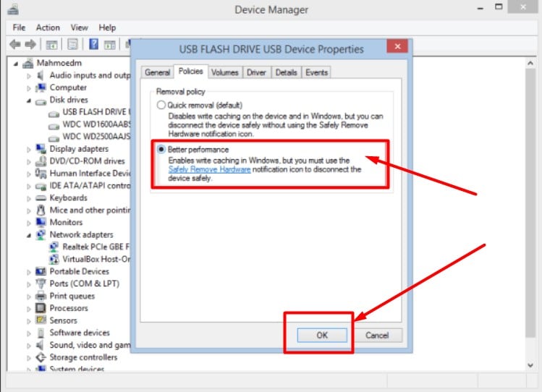This screenshot has height=392, width=542.
Task: Click the Realtek PCIe GBE adapter icon
Action: (54, 247)
